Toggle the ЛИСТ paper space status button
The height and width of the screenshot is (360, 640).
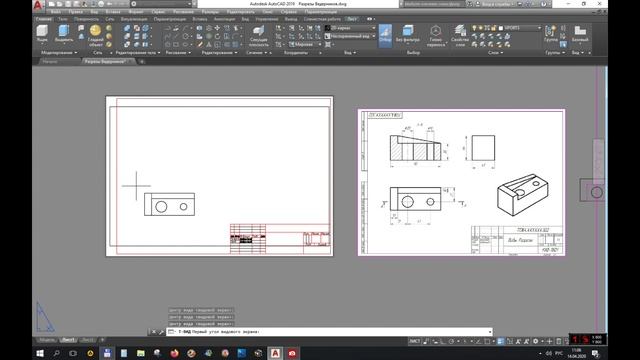click(414, 341)
